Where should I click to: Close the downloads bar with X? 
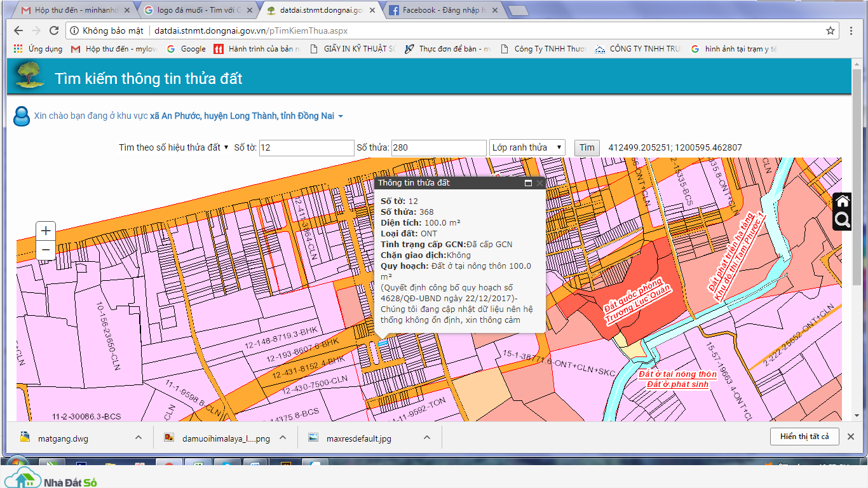pos(851,437)
